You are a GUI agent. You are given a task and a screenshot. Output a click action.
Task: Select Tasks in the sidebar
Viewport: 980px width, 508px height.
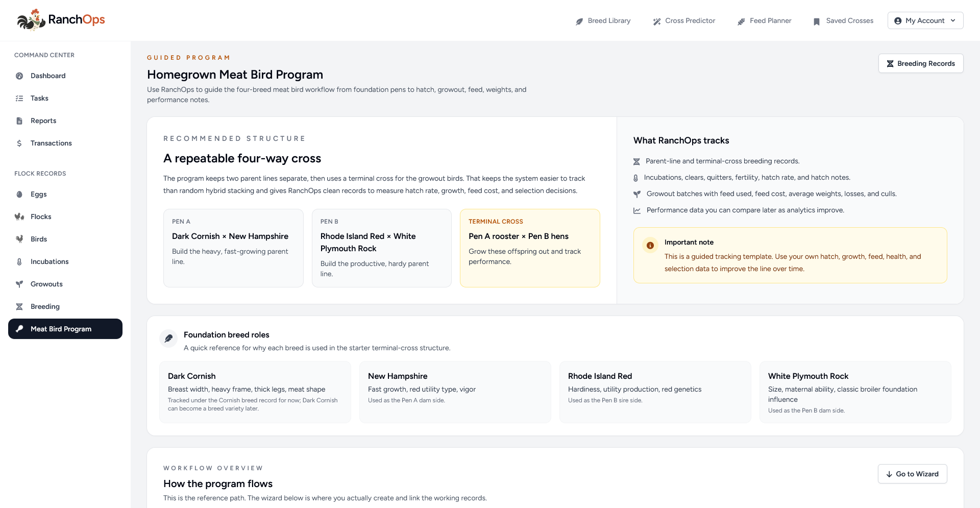[65, 99]
